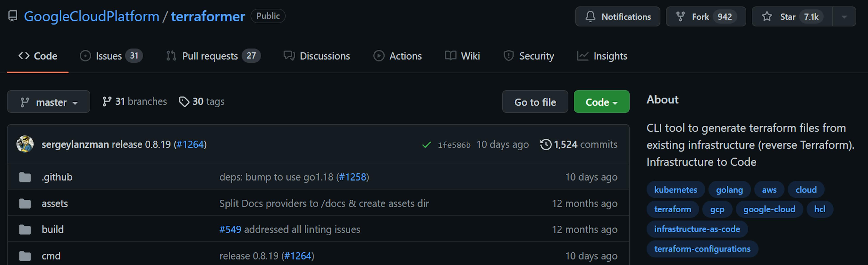This screenshot has width=868, height=265.
Task: View the 31 branches link
Action: click(x=134, y=101)
